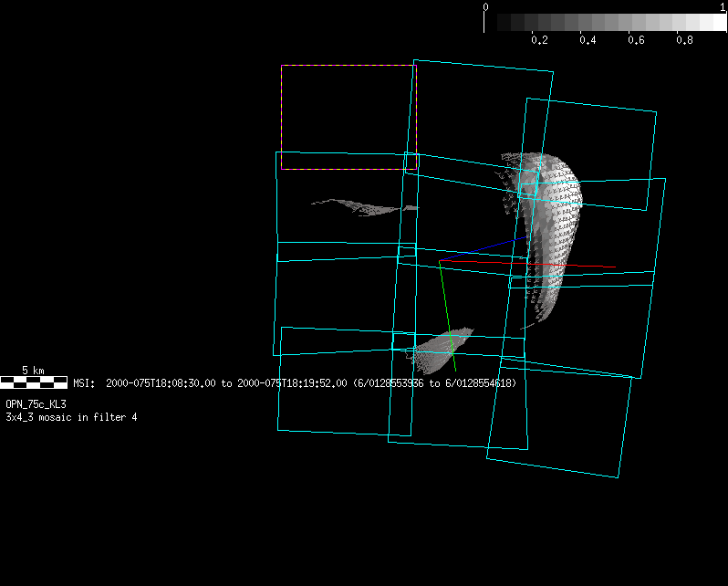Click the colorbar minimum label 0
728x586 pixels.
pyautogui.click(x=485, y=6)
